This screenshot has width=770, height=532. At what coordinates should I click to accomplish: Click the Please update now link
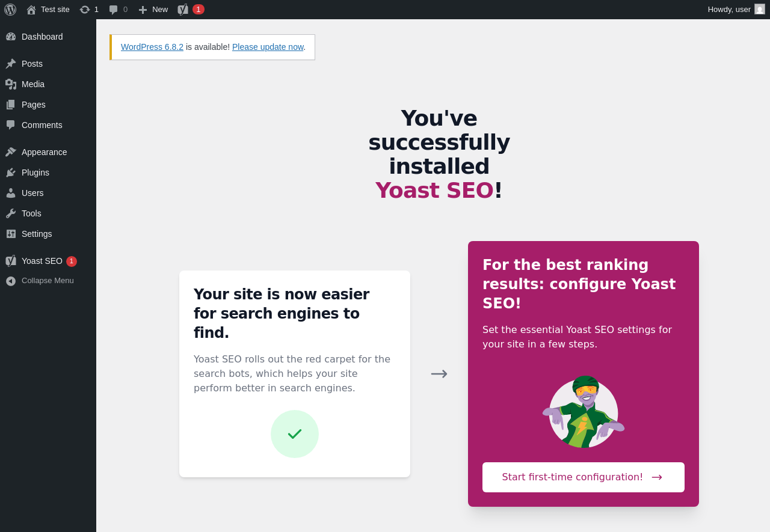268,47
